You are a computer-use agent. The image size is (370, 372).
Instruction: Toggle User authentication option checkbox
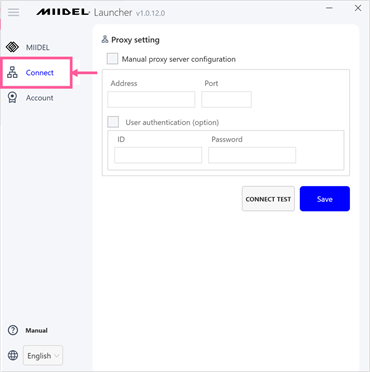113,122
